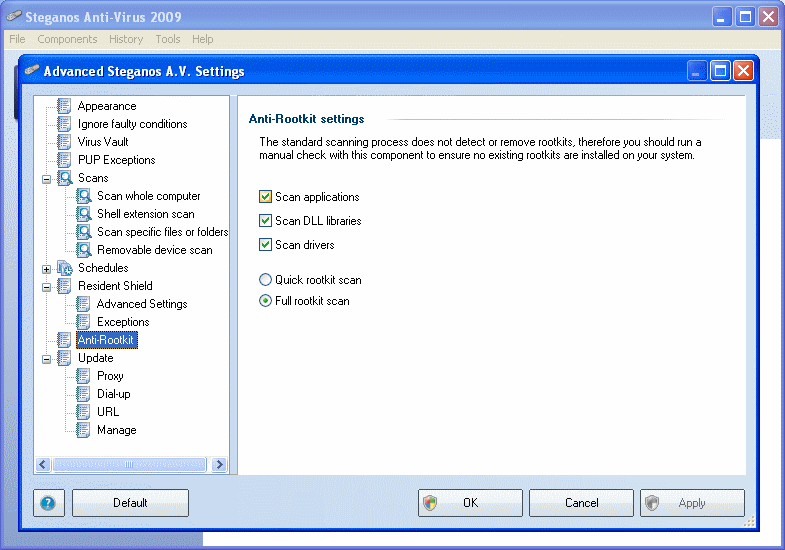The height and width of the screenshot is (550, 785).
Task: Click the Cancel button
Action: tap(581, 503)
